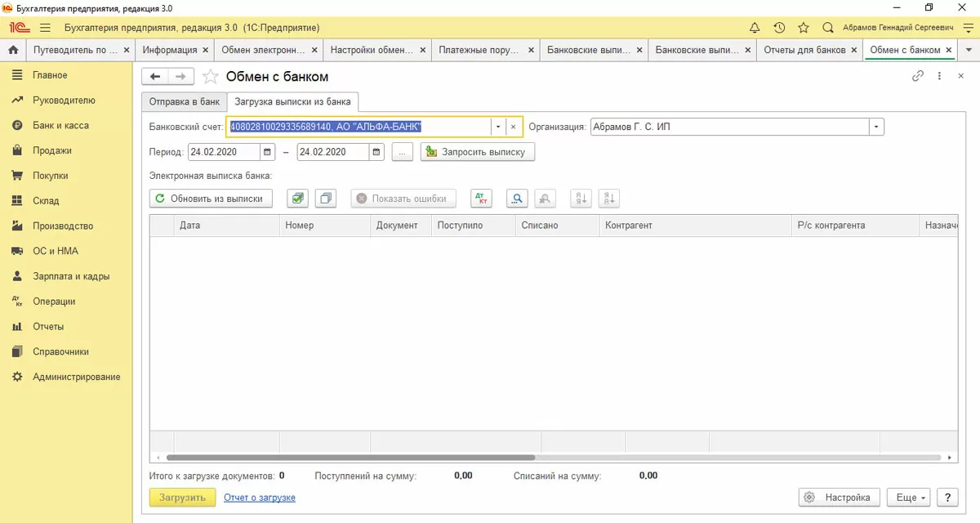Open the Склад section
Viewport: 980px width, 523px height.
66,201
